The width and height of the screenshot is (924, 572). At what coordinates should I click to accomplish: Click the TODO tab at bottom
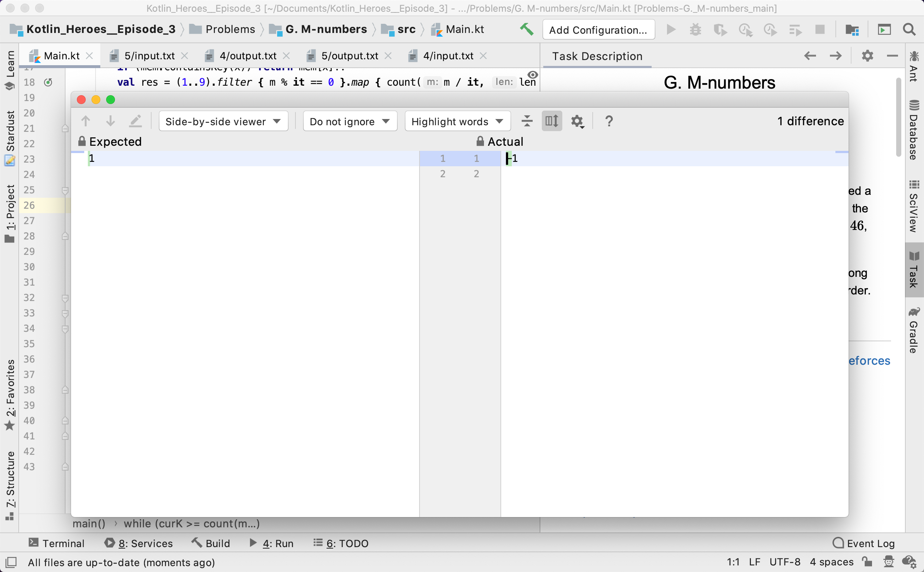tap(340, 543)
